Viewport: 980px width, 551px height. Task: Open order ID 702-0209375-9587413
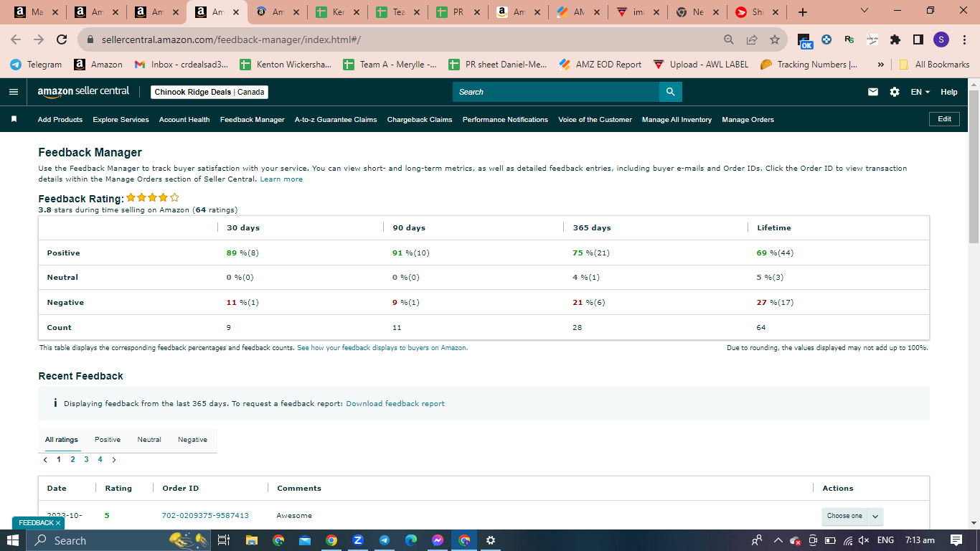[205, 516]
